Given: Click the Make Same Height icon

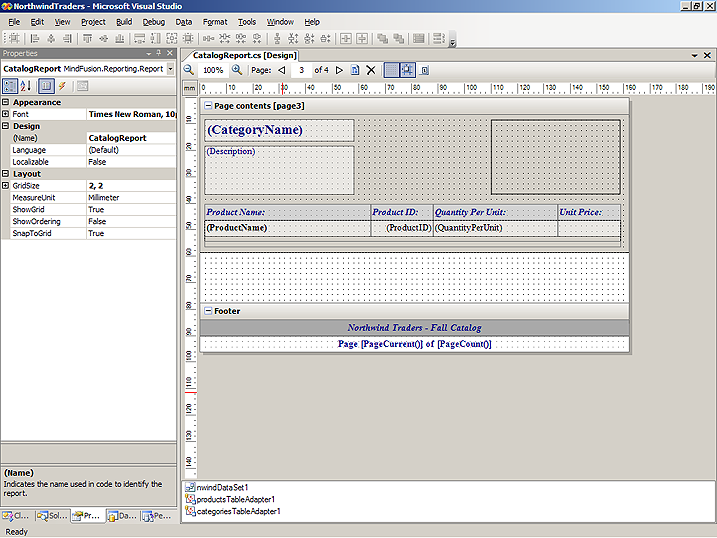Looking at the screenshot, I should (x=155, y=38).
